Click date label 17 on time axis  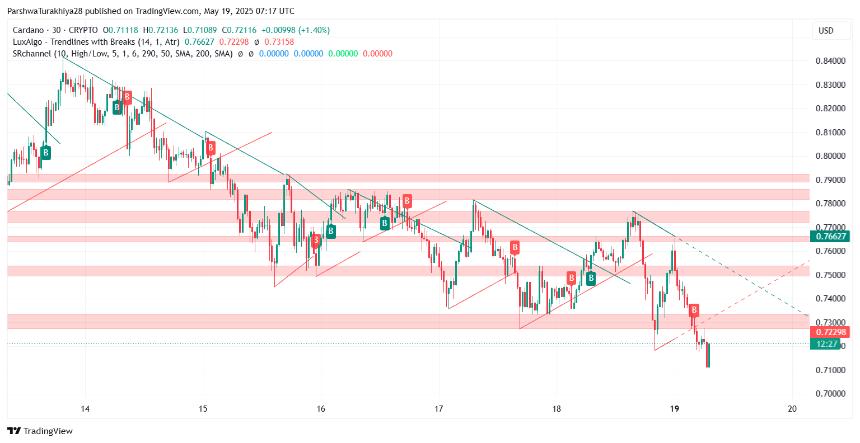pos(438,409)
